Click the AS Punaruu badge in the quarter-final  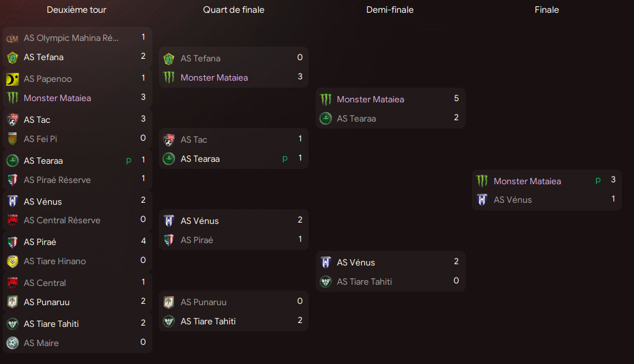tap(169, 302)
